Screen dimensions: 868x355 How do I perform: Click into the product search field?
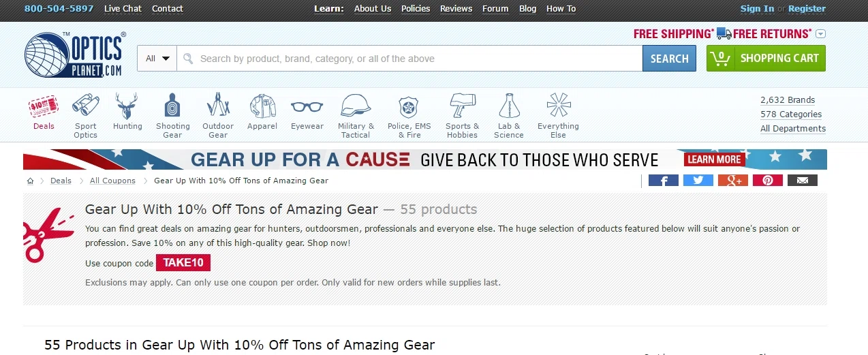(409, 59)
